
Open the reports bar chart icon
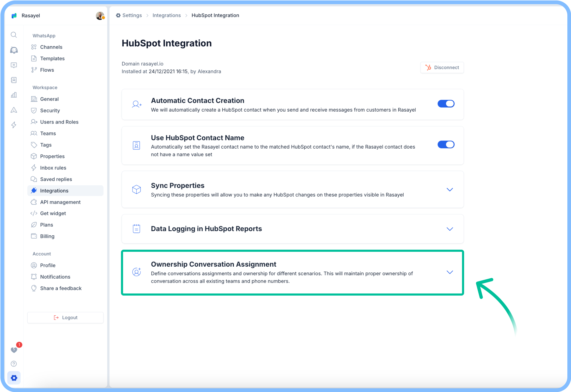pyautogui.click(x=14, y=95)
